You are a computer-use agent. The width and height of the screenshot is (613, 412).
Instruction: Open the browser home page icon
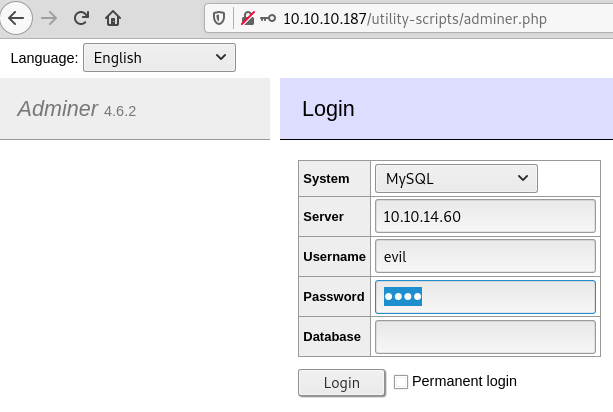pyautogui.click(x=113, y=18)
